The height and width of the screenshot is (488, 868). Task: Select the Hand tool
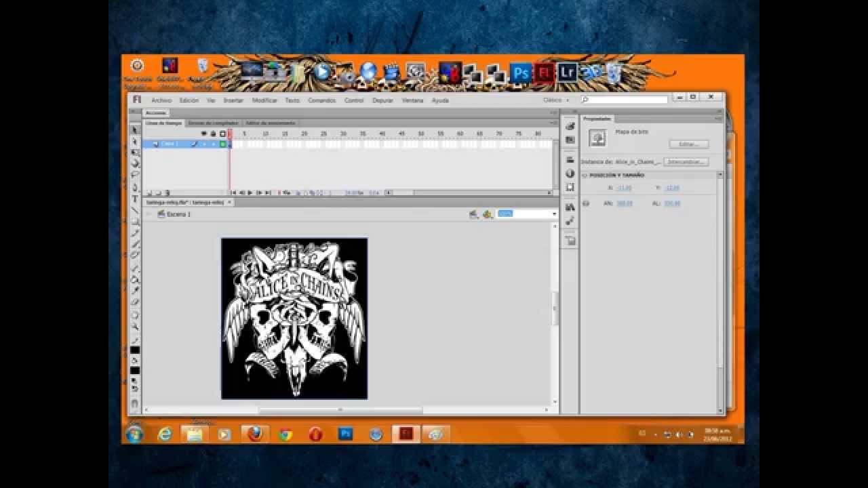pos(135,315)
